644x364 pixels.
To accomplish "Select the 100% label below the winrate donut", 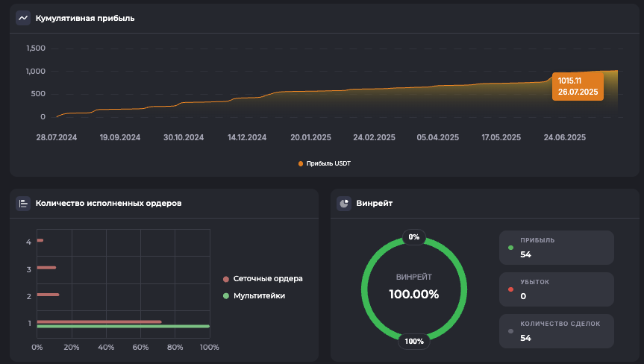I will point(414,341).
